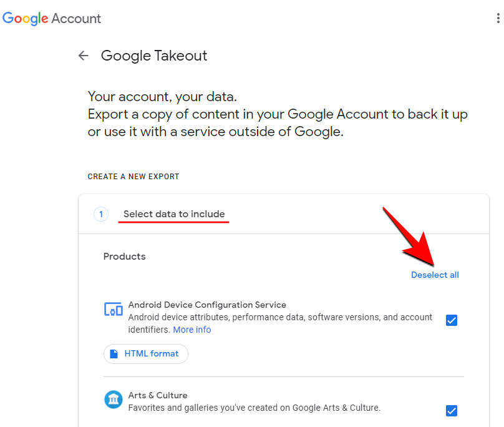
Task: Click the step 1 number circle
Action: tap(101, 214)
